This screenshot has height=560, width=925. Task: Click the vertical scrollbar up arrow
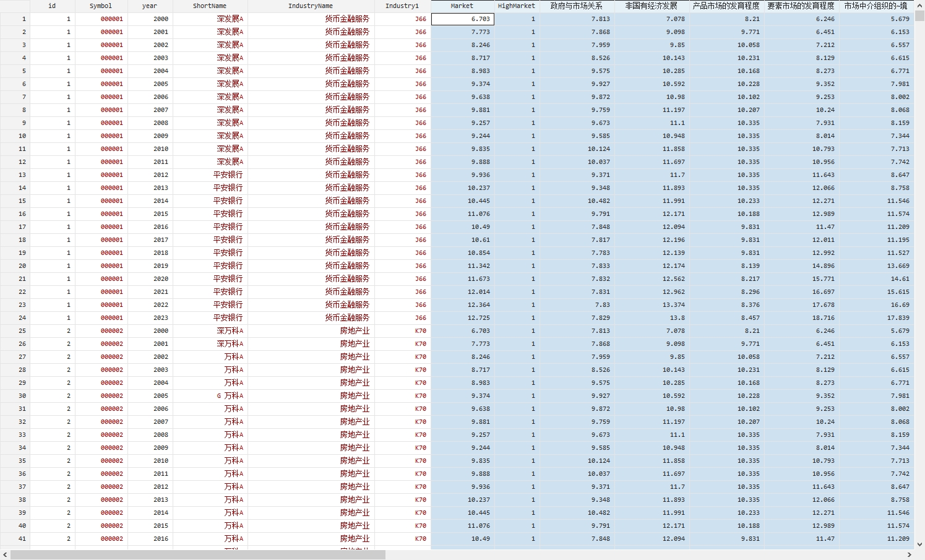[x=919, y=6]
